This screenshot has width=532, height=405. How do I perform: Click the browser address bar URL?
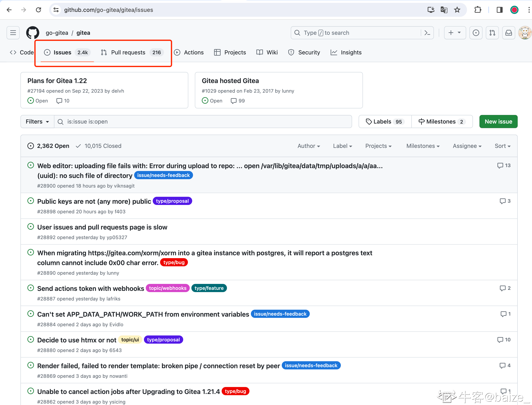pos(108,10)
